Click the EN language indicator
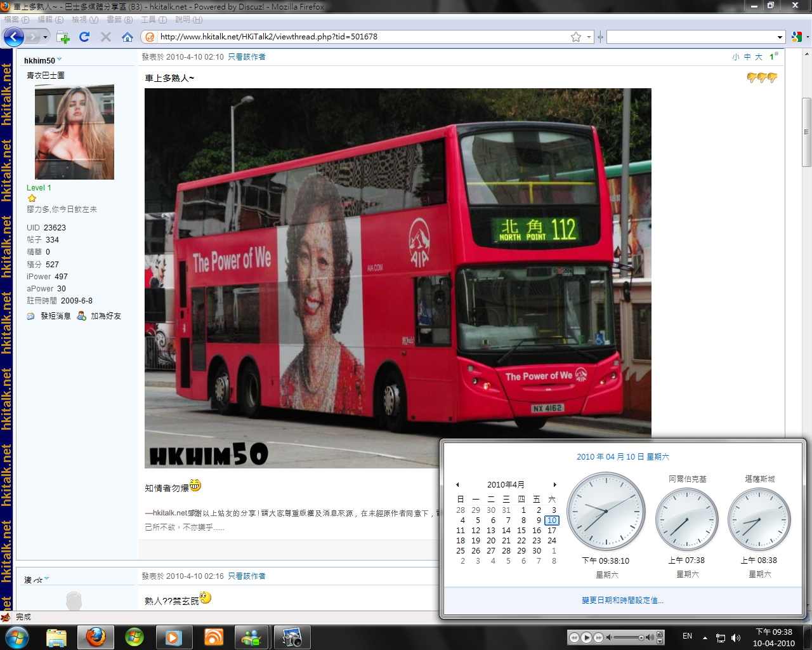This screenshot has width=812, height=650. (x=688, y=636)
